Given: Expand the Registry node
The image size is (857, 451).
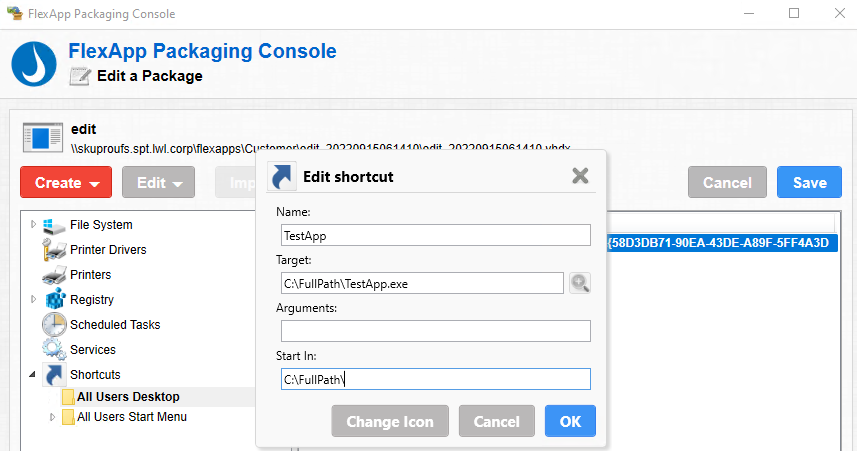Looking at the screenshot, I should pos(33,299).
